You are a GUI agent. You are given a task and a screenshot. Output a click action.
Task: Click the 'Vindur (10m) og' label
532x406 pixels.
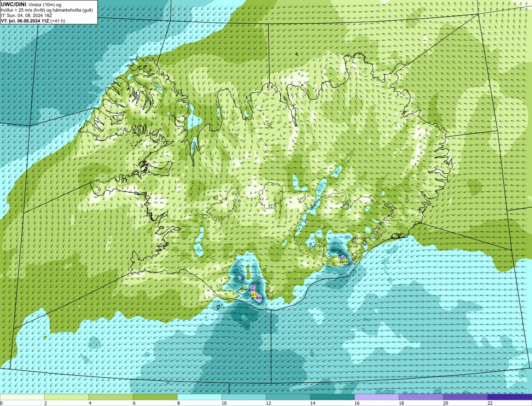[44, 4]
